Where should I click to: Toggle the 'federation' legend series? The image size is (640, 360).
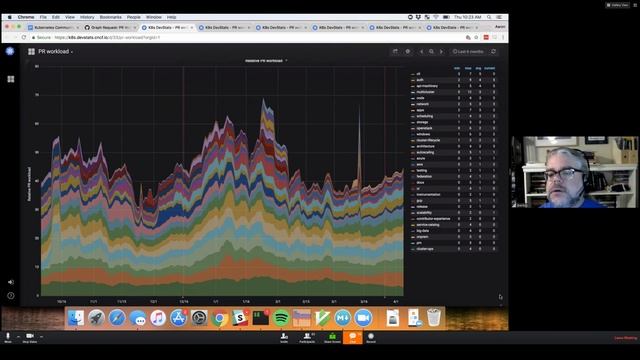click(x=424, y=176)
